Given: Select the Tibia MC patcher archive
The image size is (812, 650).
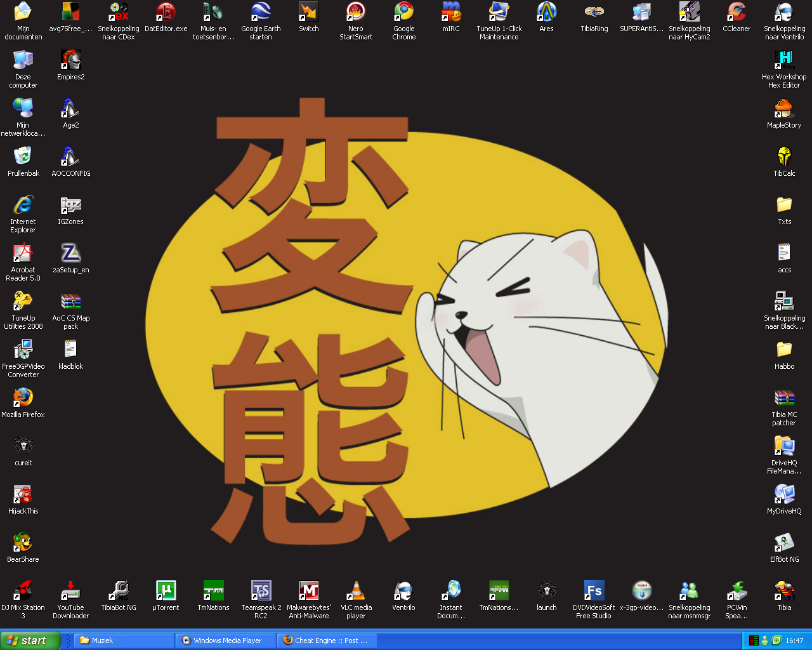Looking at the screenshot, I should coord(784,397).
